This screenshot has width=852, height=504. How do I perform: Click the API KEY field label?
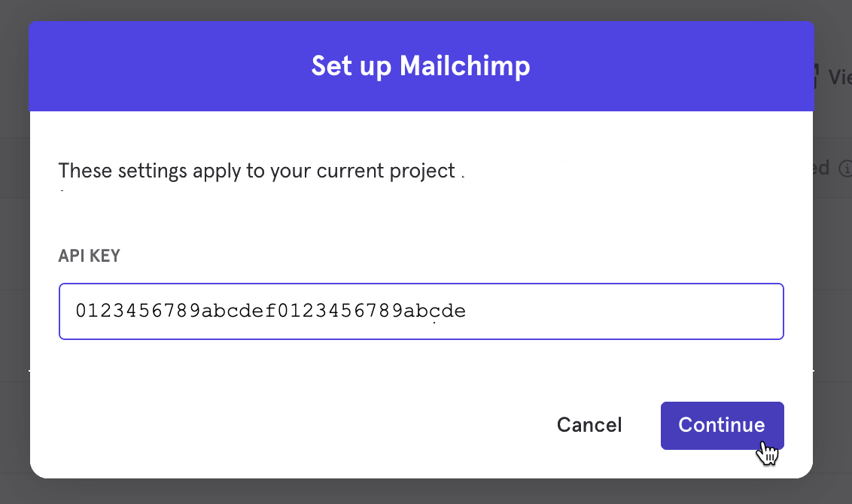pos(89,257)
